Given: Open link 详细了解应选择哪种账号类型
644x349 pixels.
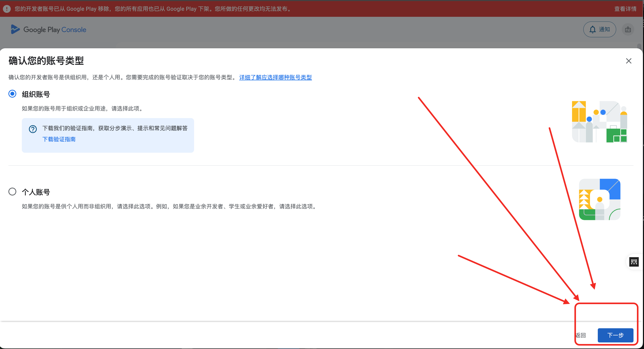Looking at the screenshot, I should pyautogui.click(x=275, y=77).
